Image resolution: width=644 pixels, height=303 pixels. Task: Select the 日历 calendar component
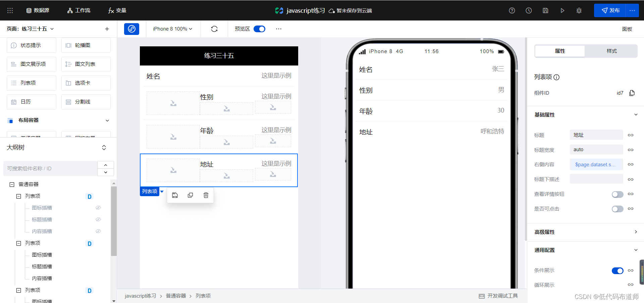pos(32,101)
